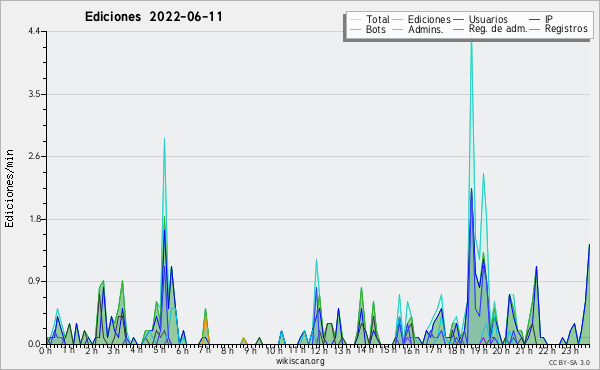Click the '23 h' x-axis tick label

(569, 351)
